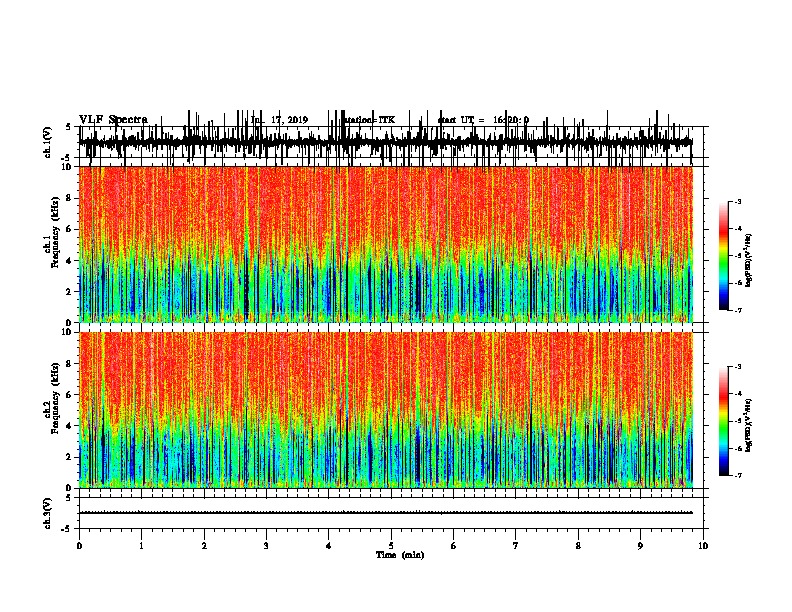Click the "4" kHz tick on ch.2 frequency axis

click(69, 426)
